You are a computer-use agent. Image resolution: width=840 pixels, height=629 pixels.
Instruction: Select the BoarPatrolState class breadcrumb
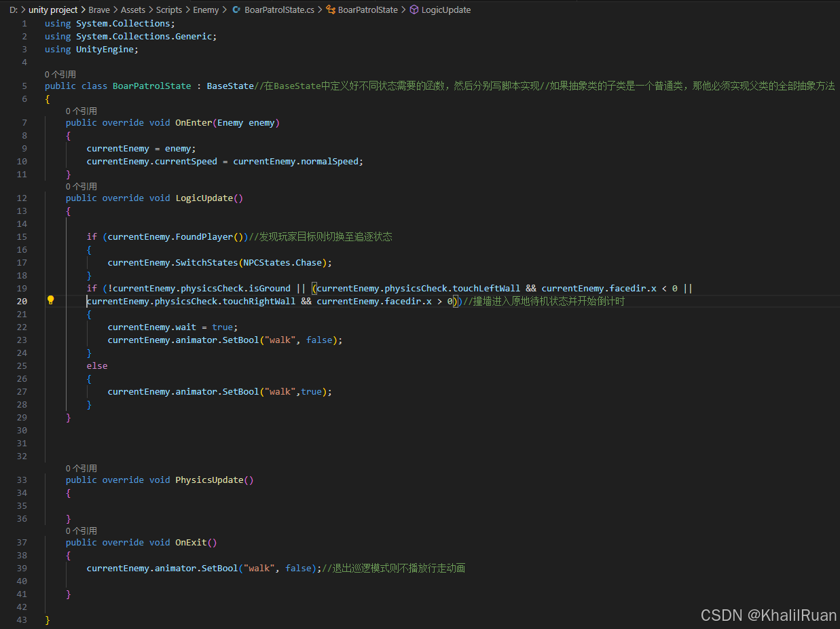coord(368,10)
